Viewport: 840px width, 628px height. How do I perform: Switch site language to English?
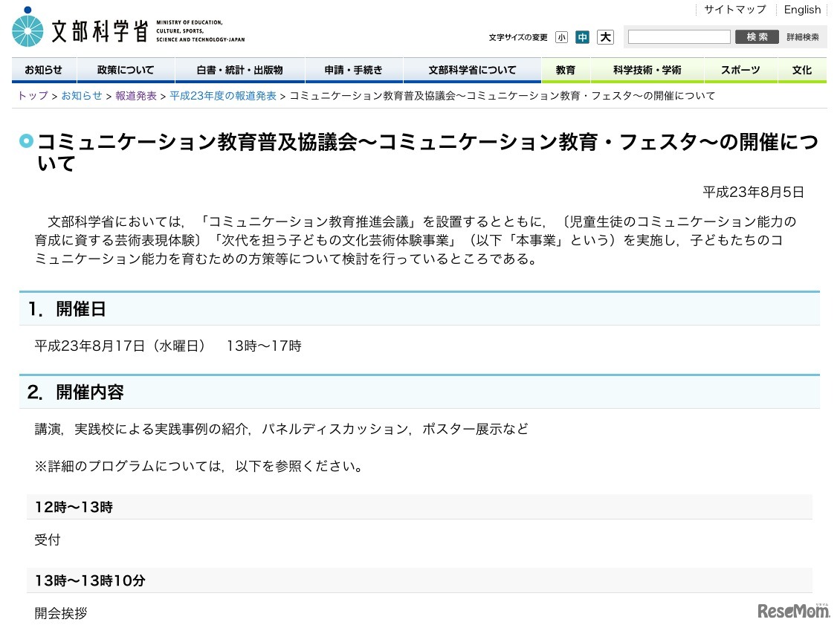[802, 9]
